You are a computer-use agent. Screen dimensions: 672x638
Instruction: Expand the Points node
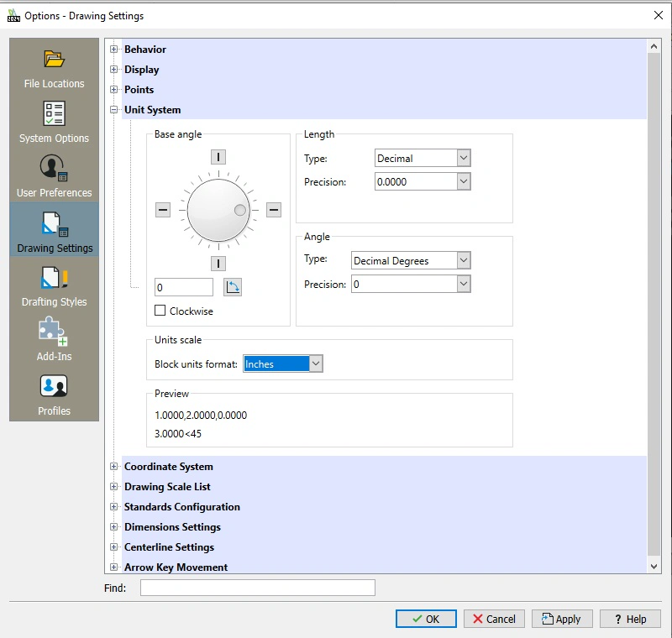click(113, 90)
